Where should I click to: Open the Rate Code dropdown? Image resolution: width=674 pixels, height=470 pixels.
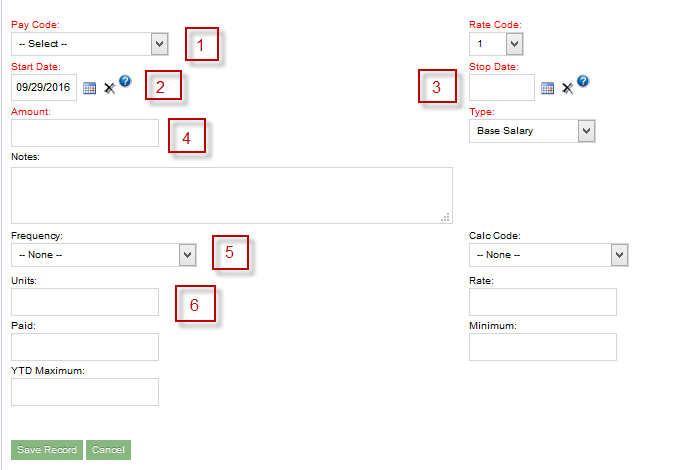pos(497,44)
